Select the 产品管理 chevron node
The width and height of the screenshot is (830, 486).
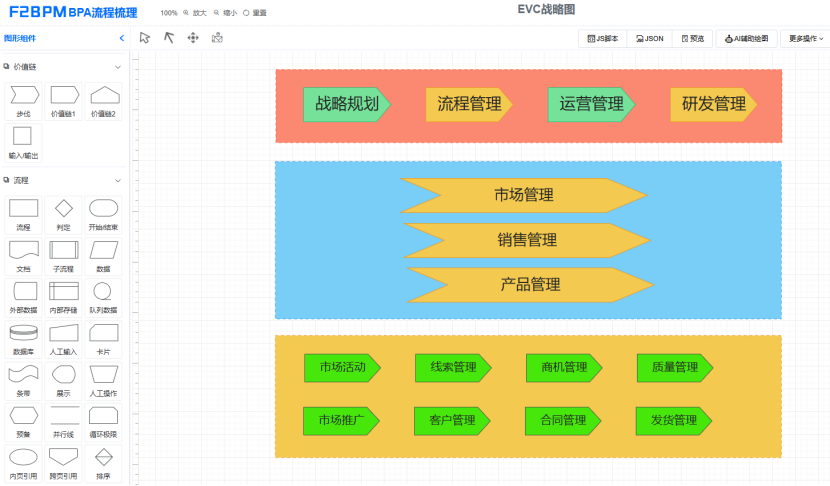pos(530,285)
